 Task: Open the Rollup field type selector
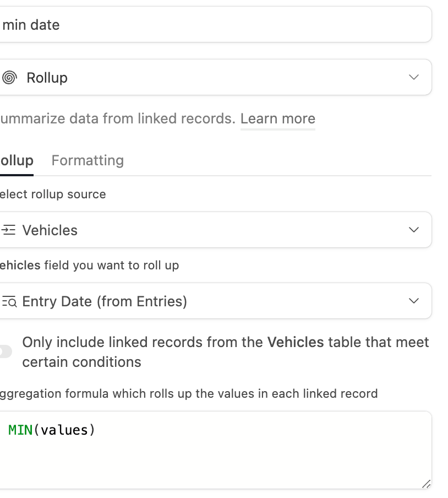pyautogui.click(x=215, y=77)
